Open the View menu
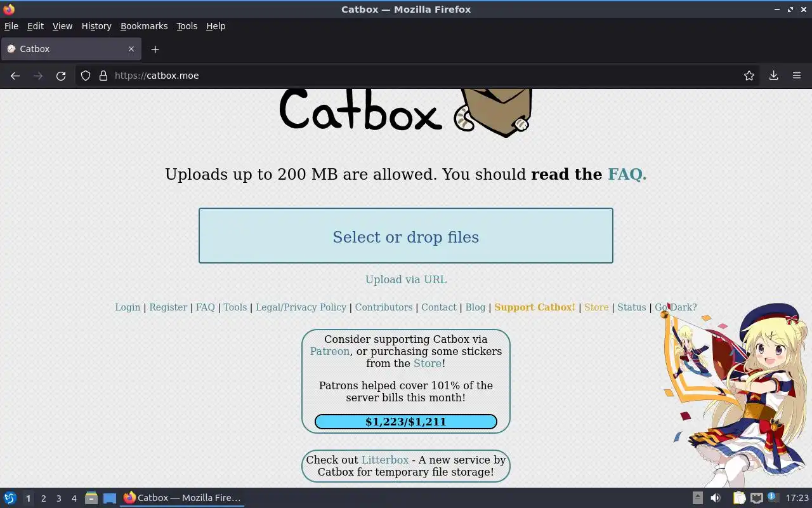 pos(62,26)
